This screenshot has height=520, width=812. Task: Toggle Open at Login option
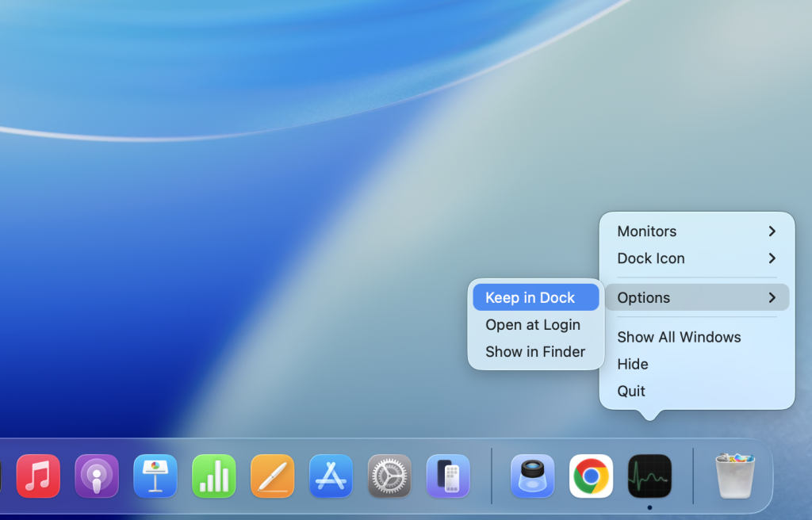coord(536,325)
